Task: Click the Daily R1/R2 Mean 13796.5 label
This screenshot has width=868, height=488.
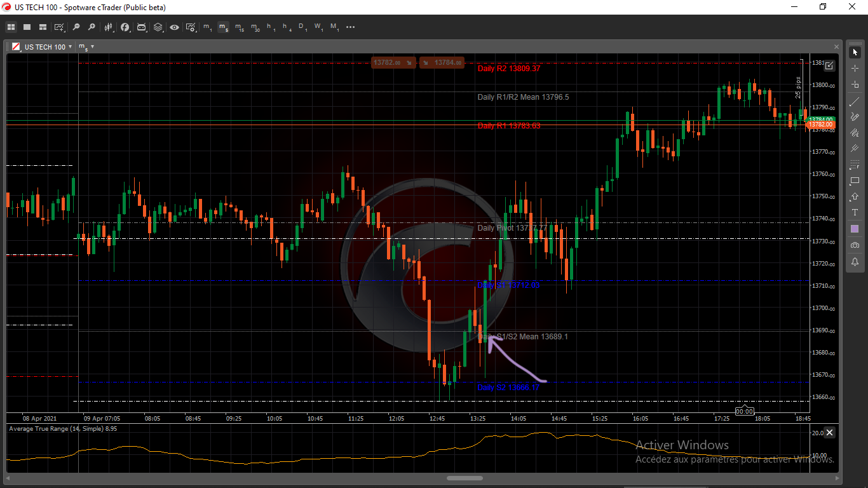Action: [524, 97]
